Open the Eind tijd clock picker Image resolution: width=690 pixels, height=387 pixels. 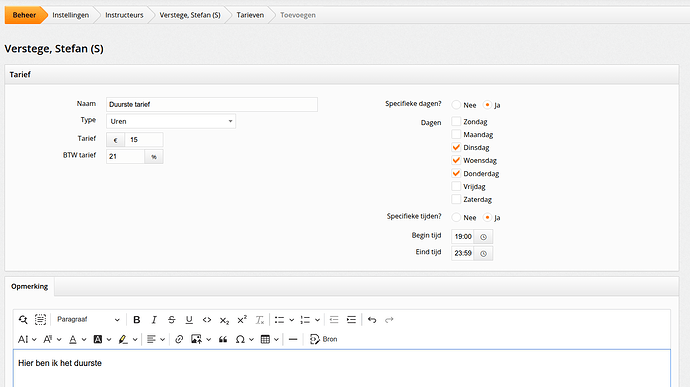pos(483,254)
